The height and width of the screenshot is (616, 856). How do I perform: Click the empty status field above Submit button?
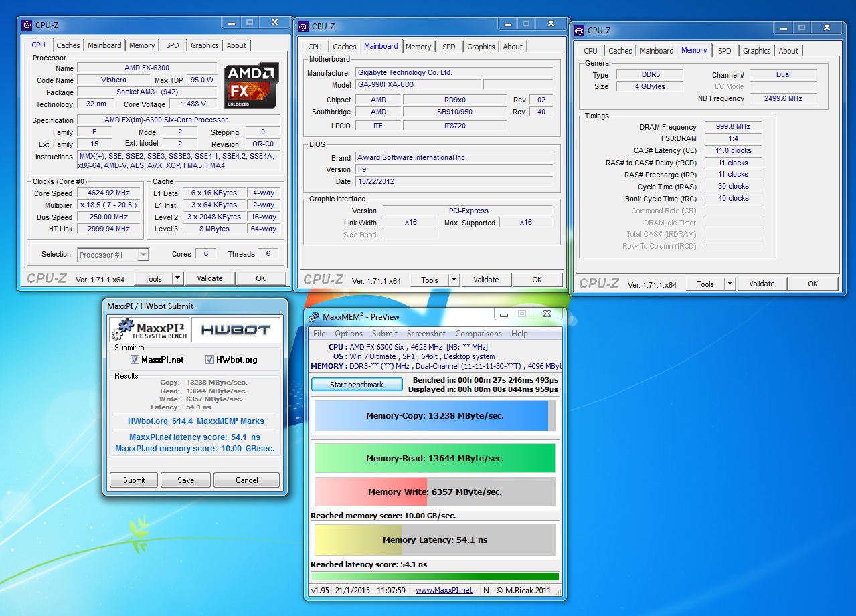tap(194, 464)
